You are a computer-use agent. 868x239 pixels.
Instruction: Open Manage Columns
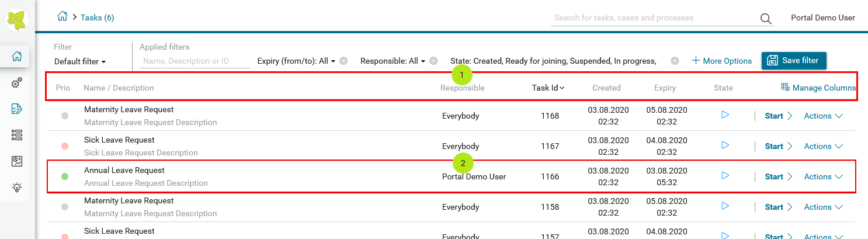click(818, 88)
